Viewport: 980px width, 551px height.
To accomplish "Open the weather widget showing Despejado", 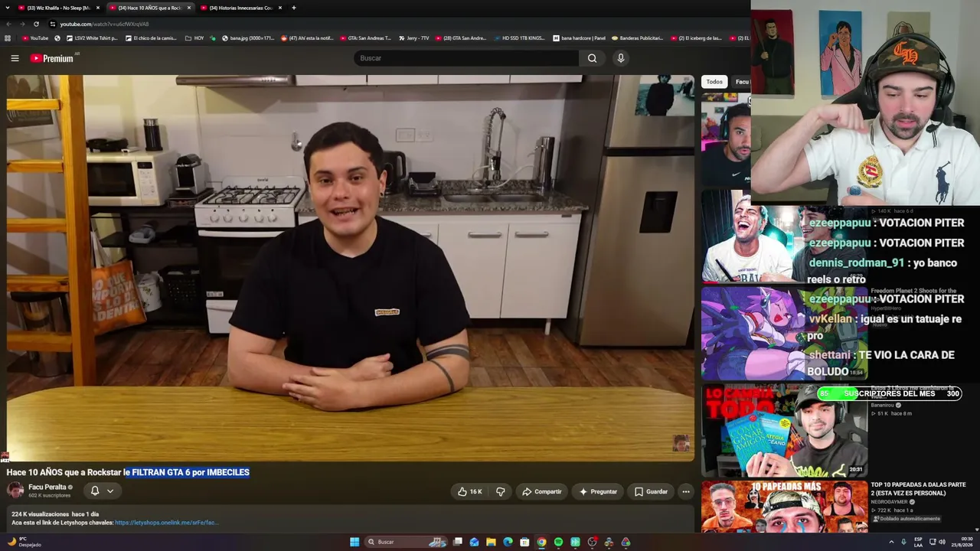I will (x=24, y=542).
